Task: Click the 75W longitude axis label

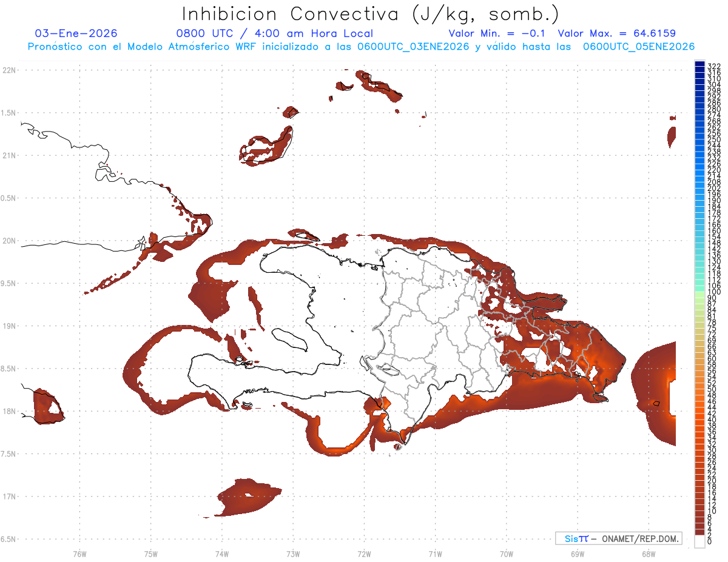Action: tap(150, 554)
